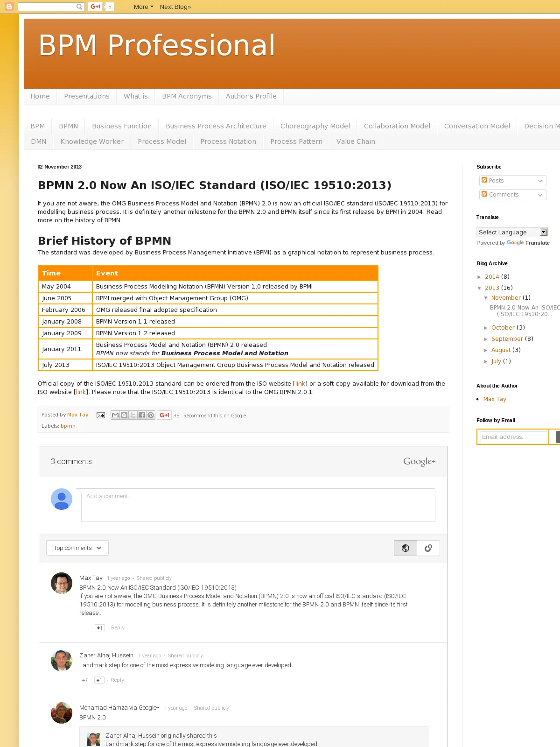Share post via Gmail icon

point(115,415)
